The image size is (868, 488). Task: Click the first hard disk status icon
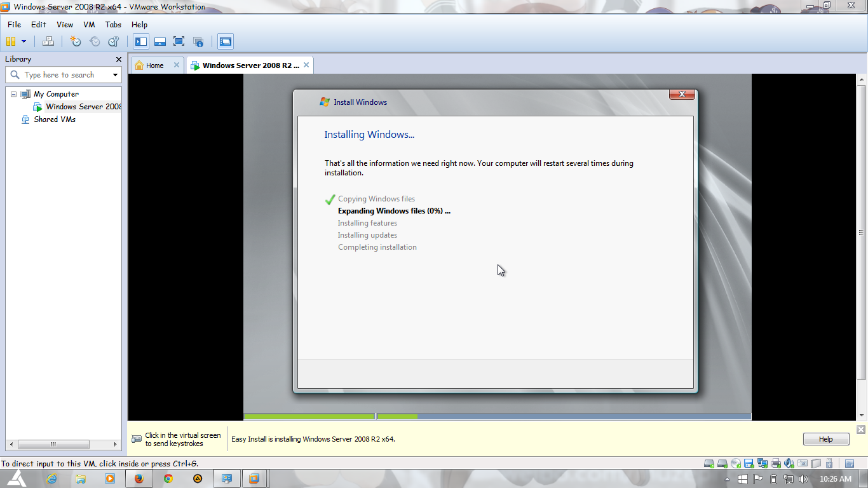[709, 463]
